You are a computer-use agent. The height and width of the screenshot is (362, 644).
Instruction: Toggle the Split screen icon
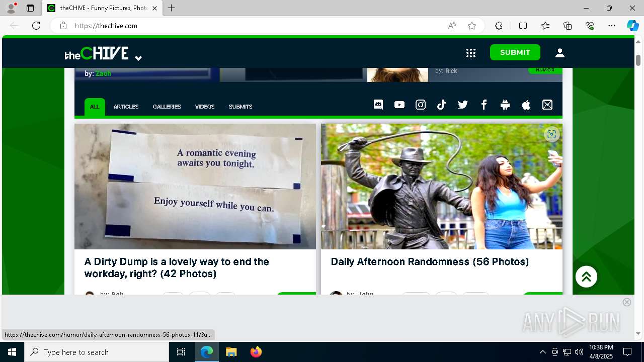[523, 26]
